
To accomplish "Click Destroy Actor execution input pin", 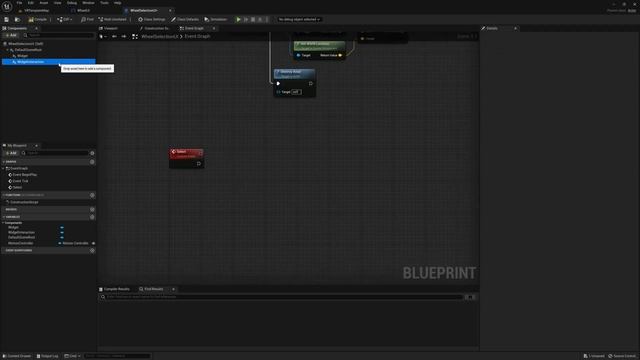I will (278, 84).
